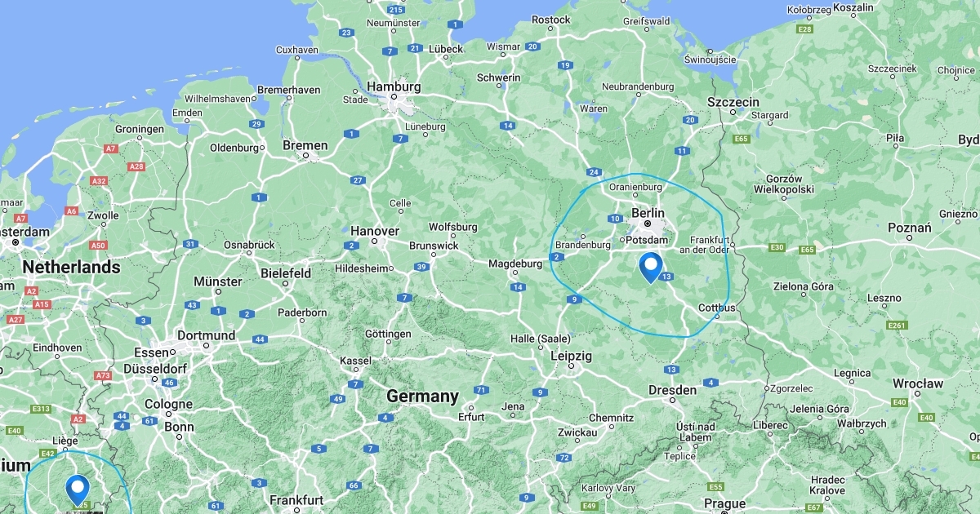Click the Berlin city marker dot
Viewport: 980px width, 514px height.
(x=647, y=224)
